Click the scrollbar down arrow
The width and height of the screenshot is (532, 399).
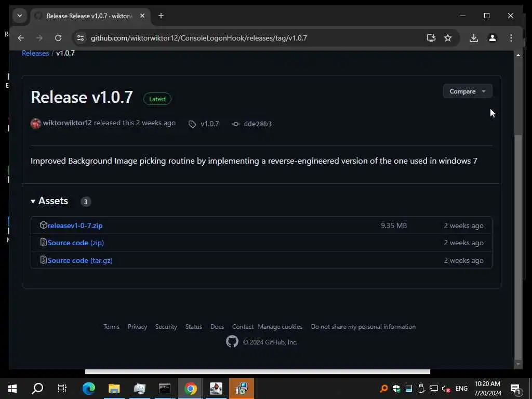[518, 364]
